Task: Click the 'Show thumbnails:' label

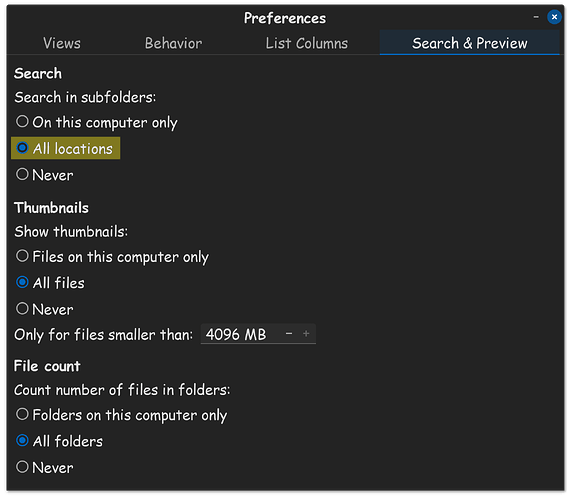Action: coord(71,232)
